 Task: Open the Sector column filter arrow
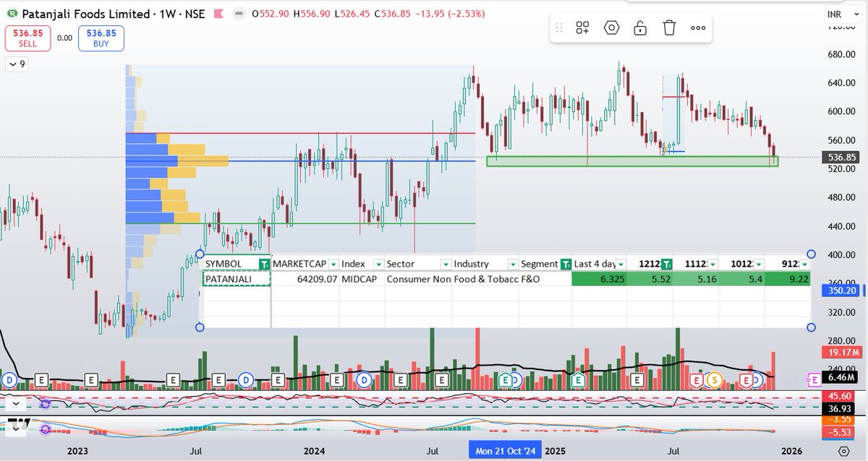pyautogui.click(x=446, y=264)
